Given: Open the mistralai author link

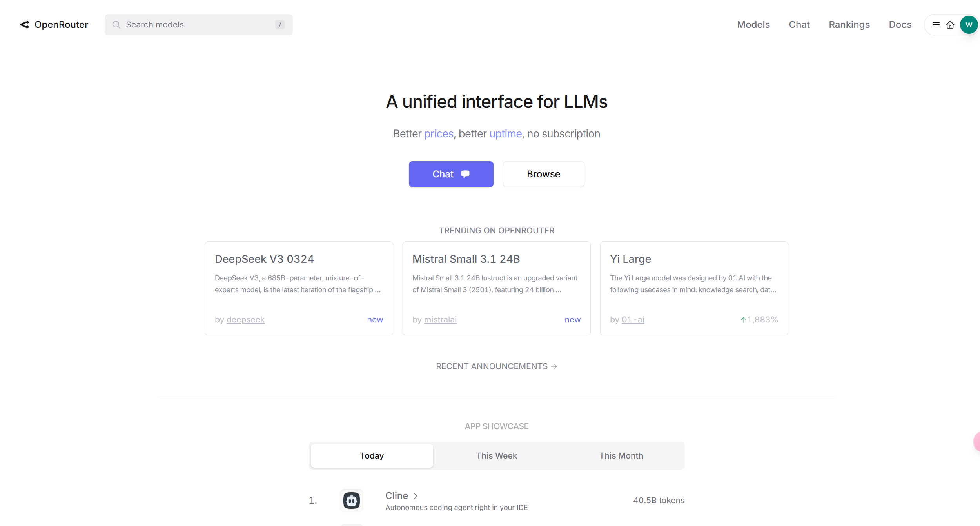Looking at the screenshot, I should tap(440, 319).
